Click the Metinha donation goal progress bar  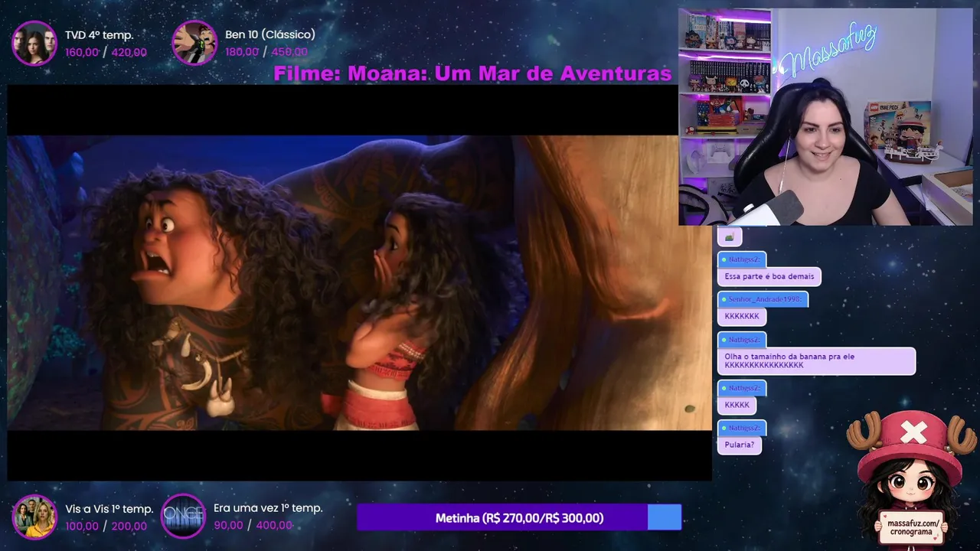pos(519,517)
